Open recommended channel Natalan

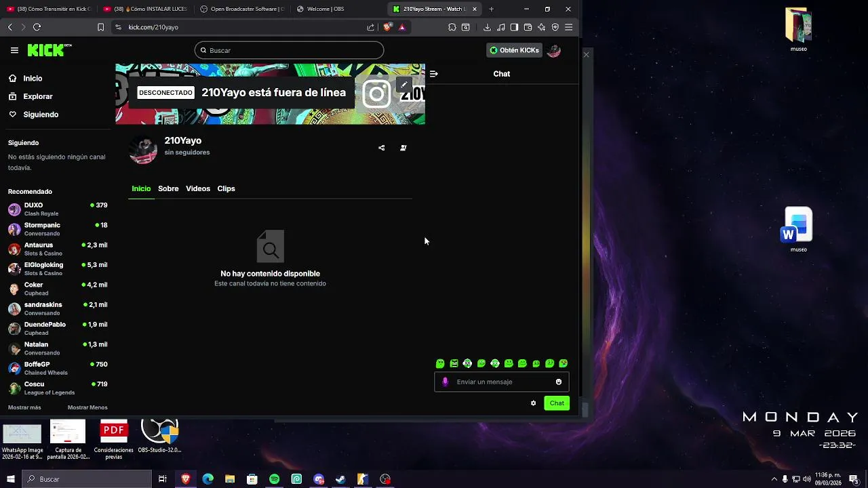tap(58, 348)
